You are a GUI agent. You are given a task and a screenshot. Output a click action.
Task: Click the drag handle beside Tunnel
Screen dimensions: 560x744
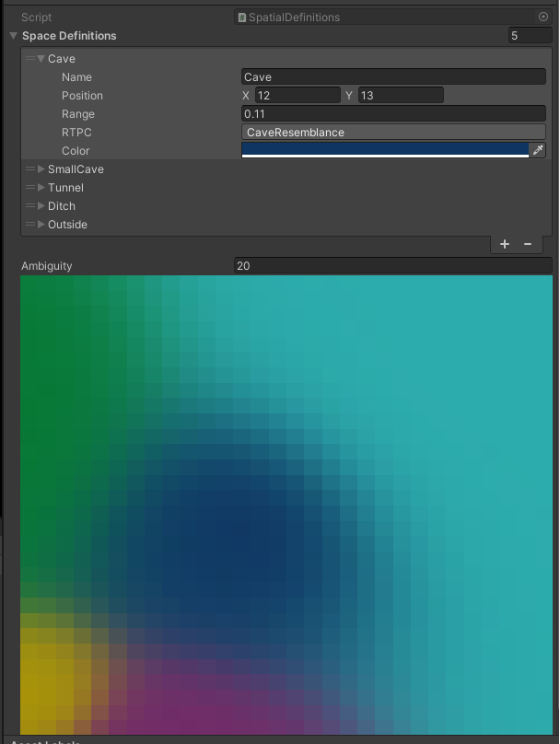[x=29, y=188]
